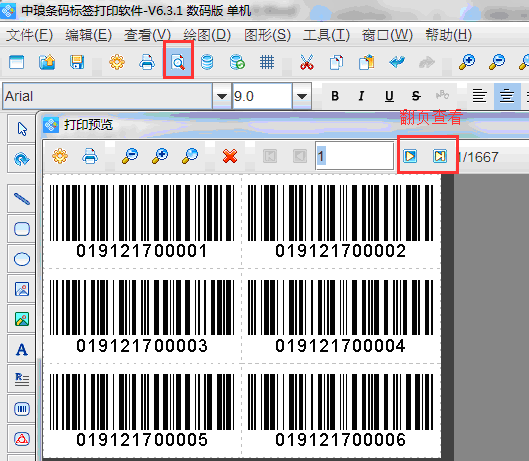Toggle the grid display icon

point(267,62)
